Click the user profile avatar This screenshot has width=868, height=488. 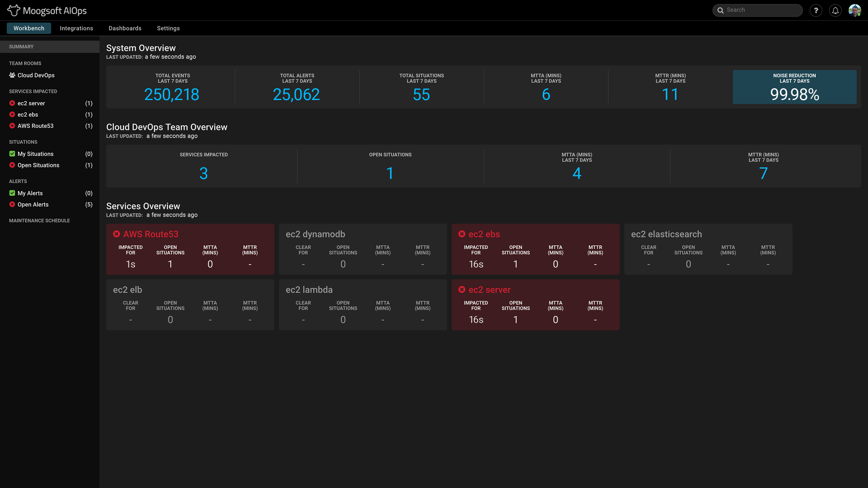(855, 11)
